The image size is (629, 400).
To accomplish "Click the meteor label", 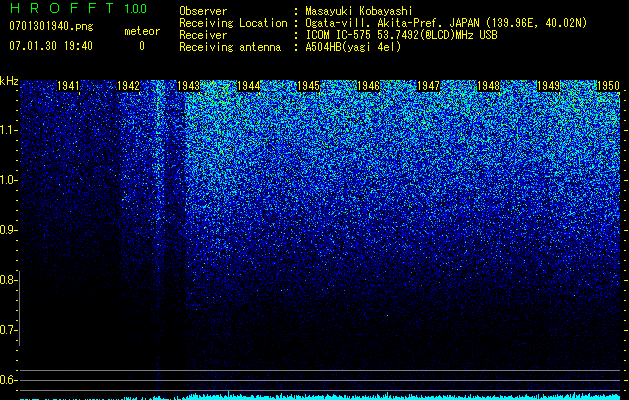I will coord(142,31).
